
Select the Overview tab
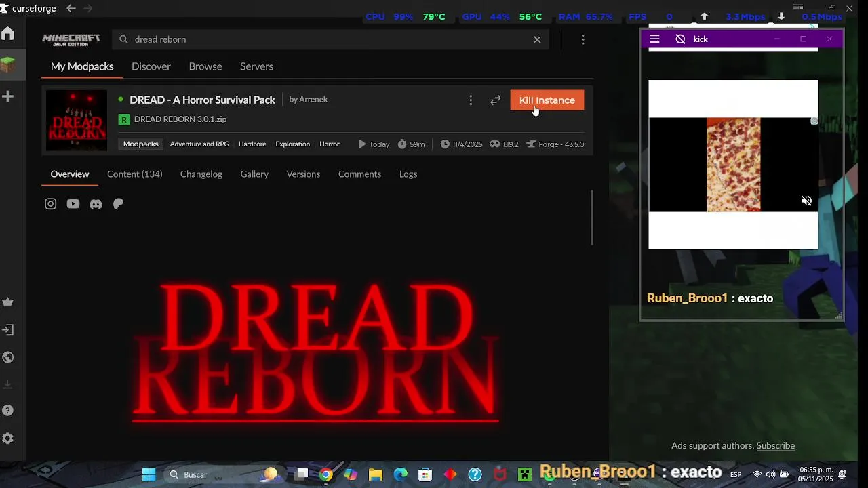[70, 174]
